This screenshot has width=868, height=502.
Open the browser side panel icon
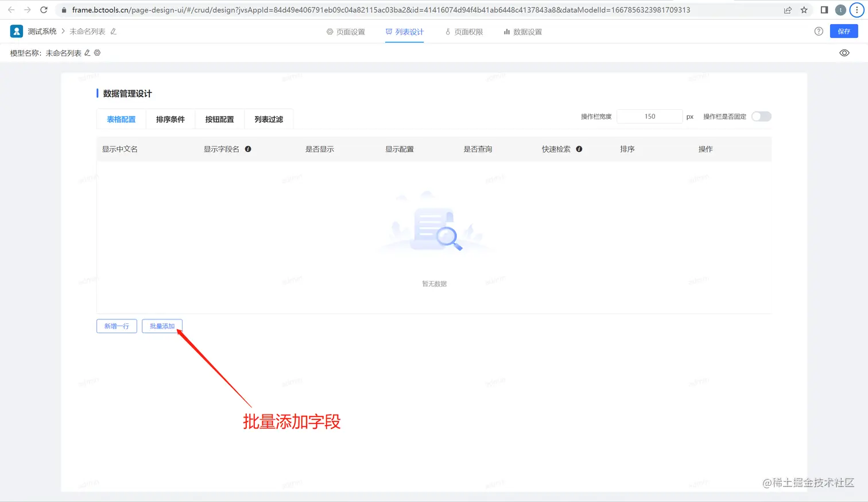pos(824,10)
